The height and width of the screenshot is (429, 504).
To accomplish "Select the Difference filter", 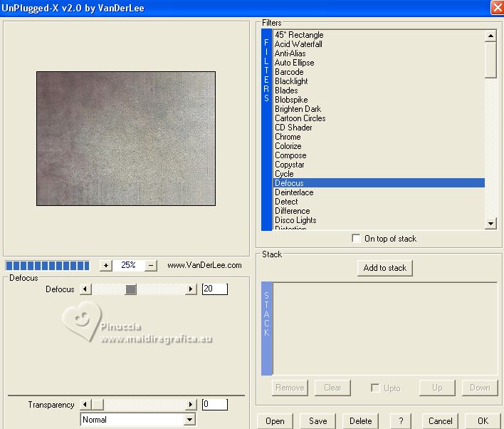I will [x=379, y=211].
